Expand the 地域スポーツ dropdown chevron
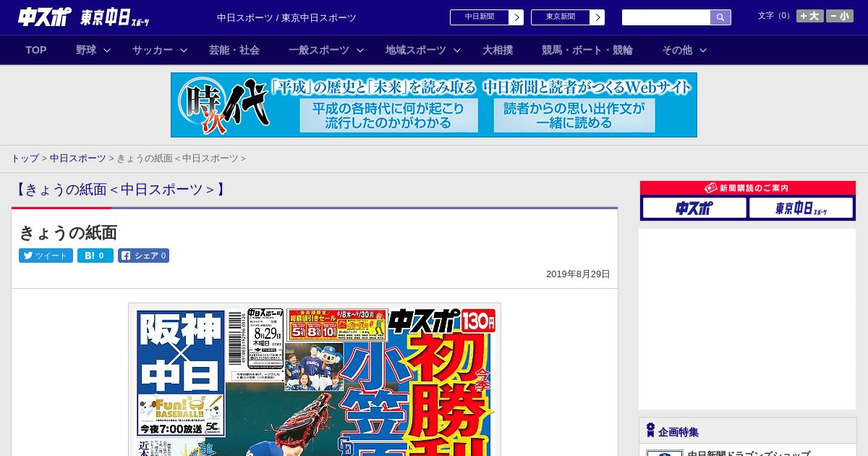868x456 pixels. point(457,50)
